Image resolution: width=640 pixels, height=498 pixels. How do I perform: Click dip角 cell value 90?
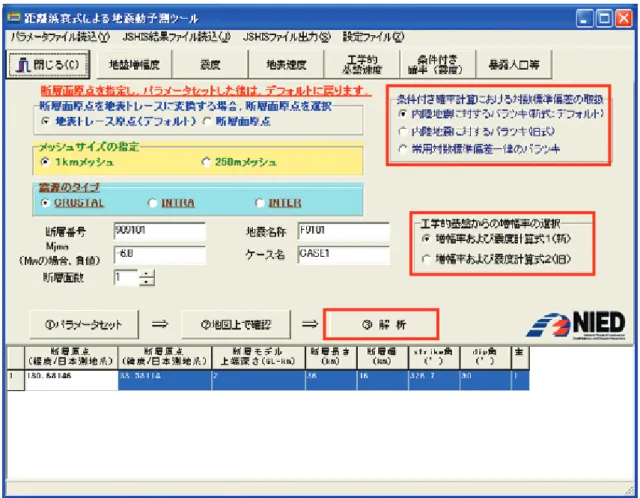[485, 380]
